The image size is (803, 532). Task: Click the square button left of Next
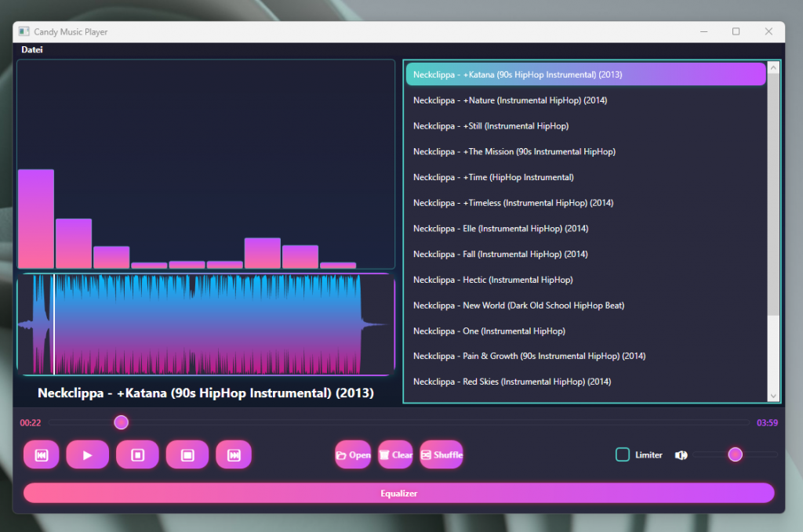point(187,454)
